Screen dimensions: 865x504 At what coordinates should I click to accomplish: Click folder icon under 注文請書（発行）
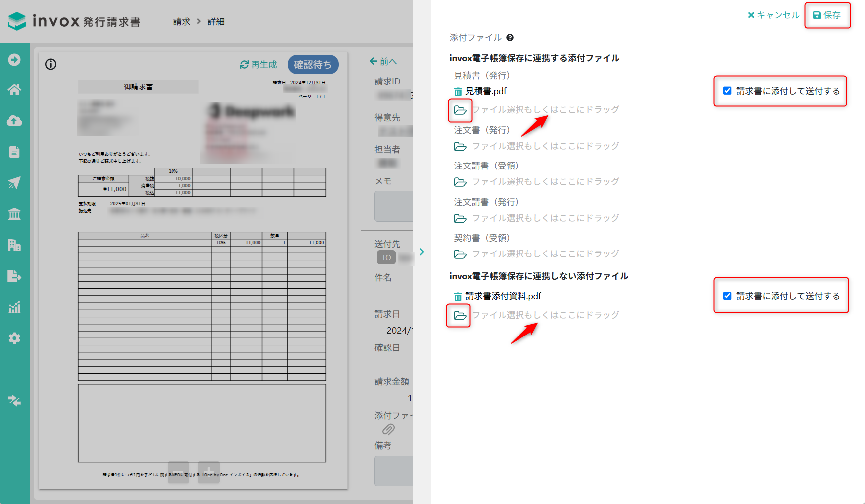point(460,218)
